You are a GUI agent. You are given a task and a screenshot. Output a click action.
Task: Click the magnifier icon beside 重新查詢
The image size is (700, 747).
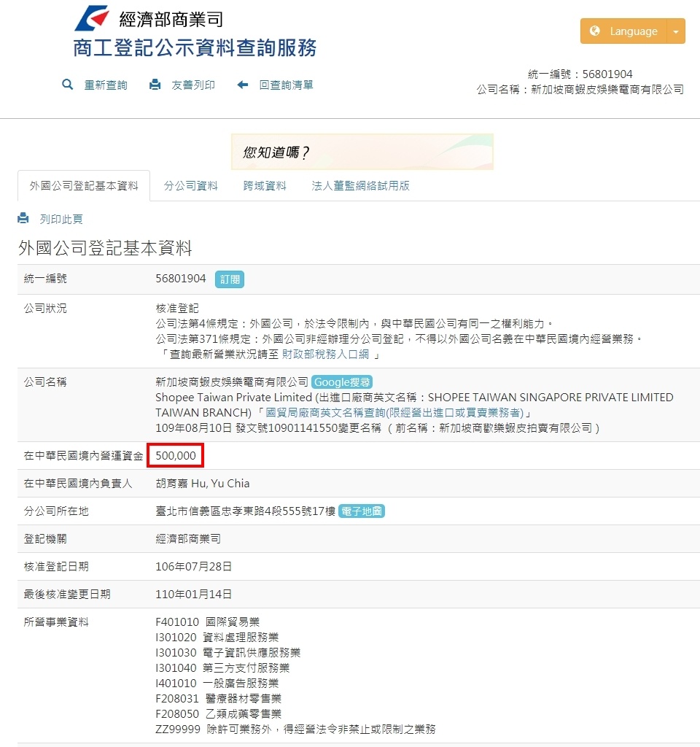(x=68, y=85)
